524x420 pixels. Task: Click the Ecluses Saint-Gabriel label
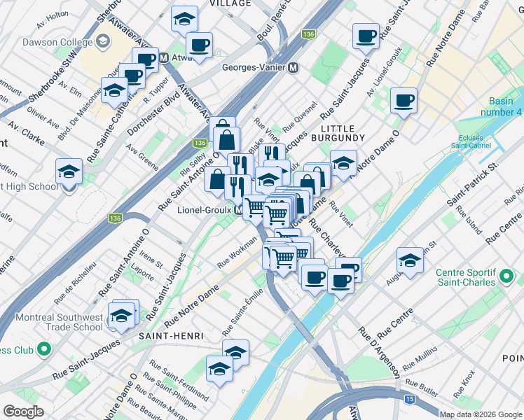[471, 141]
